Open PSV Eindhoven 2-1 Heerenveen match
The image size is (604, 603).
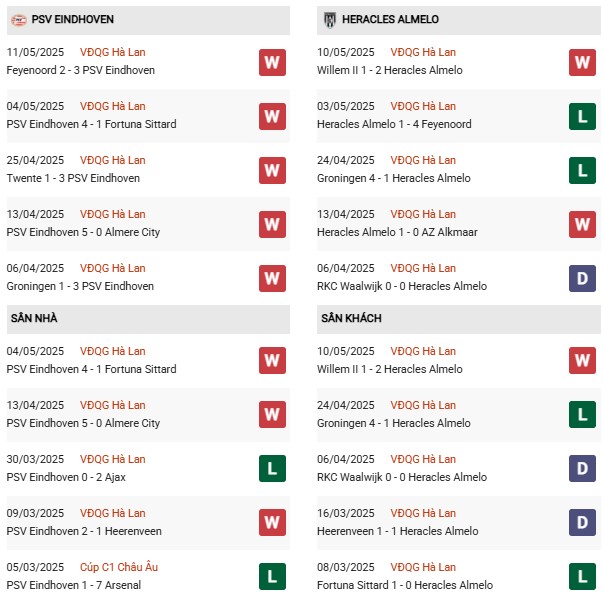[84, 531]
